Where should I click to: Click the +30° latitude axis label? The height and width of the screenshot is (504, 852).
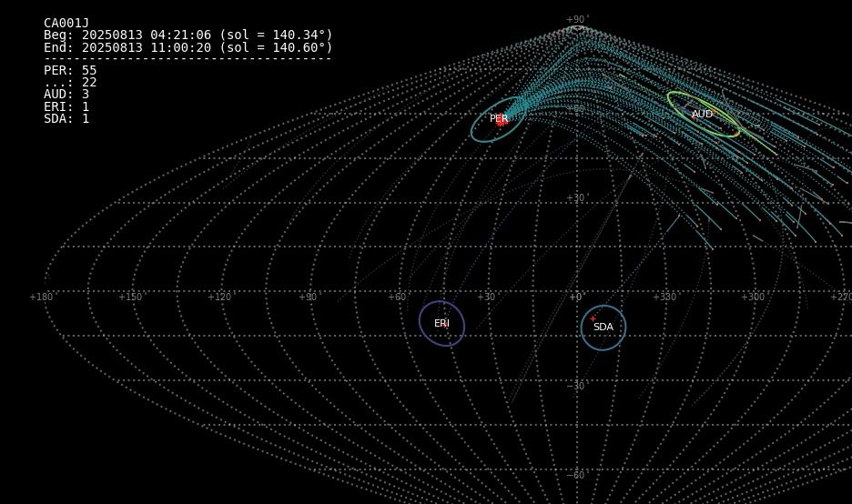pyautogui.click(x=577, y=198)
